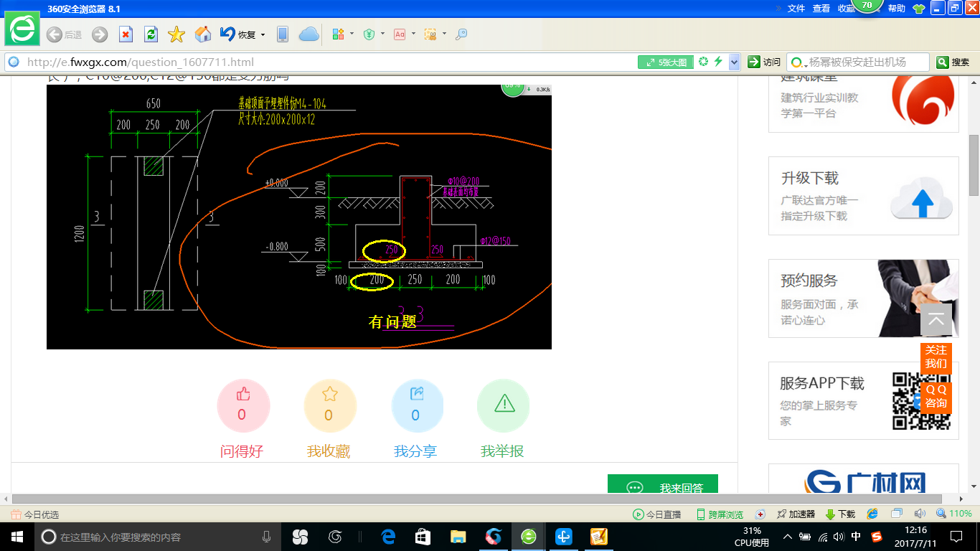980x551 pixels.
Task: Click the vertical page scrollbar
Action: tap(974, 165)
